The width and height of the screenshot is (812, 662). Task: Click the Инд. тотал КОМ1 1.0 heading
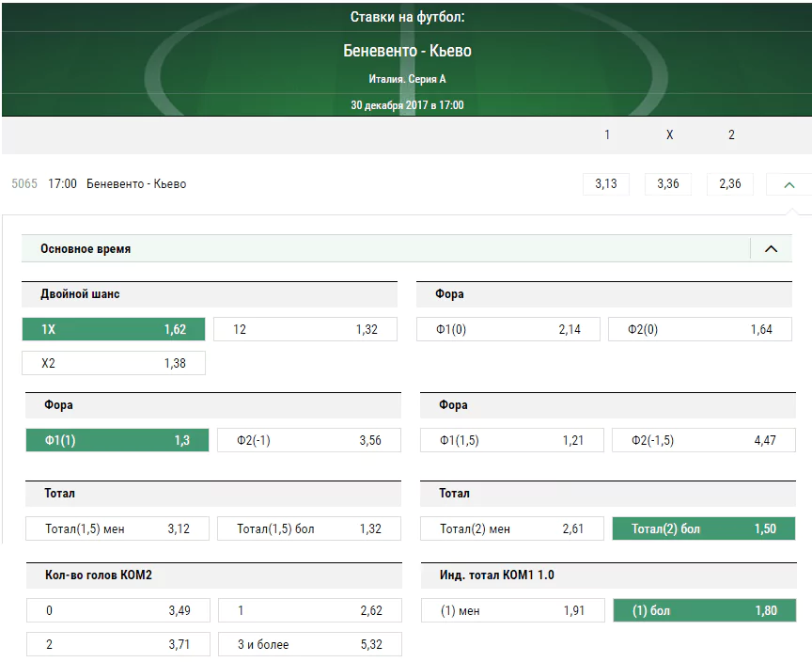click(496, 575)
